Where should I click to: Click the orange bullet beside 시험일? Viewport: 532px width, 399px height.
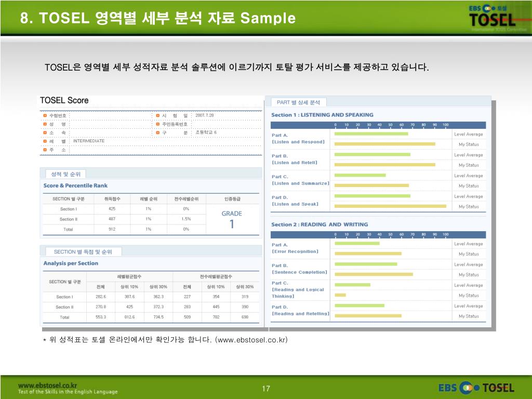point(158,116)
